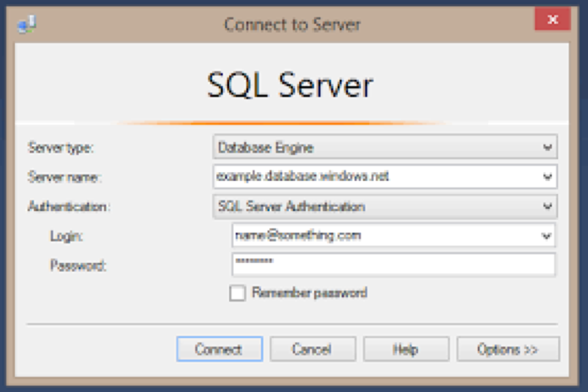Click the Server name text field
The width and height of the screenshot is (588, 392).
pos(373,177)
